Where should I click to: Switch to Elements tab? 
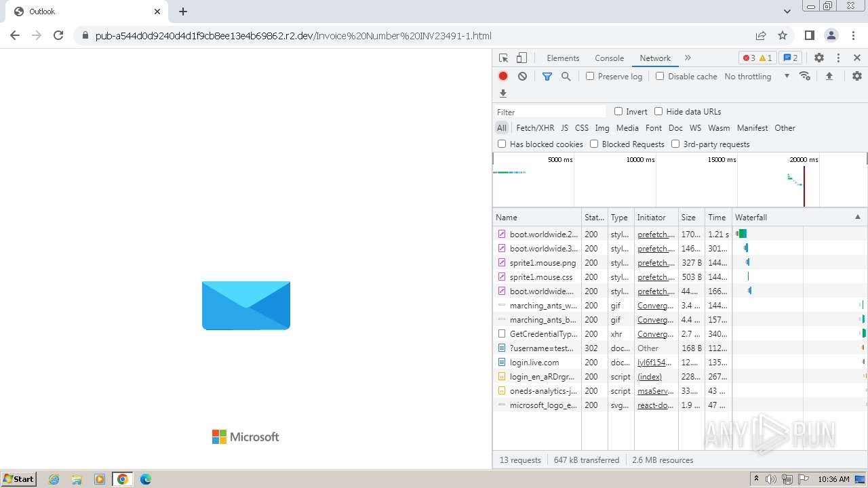[x=563, y=58]
